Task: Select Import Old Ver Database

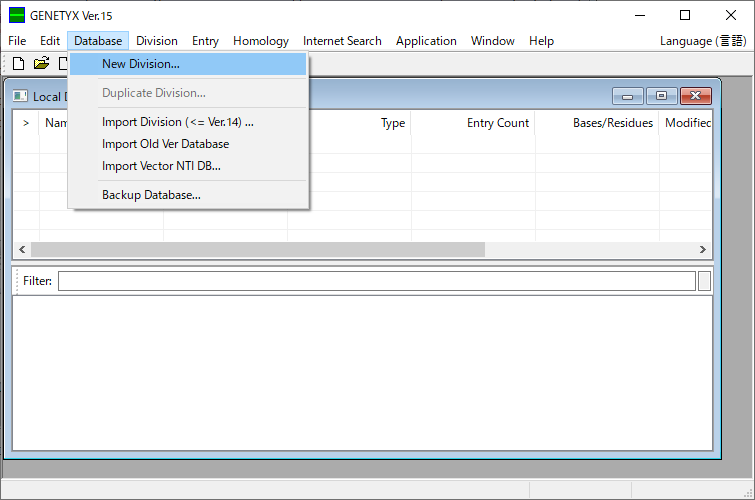Action: [188, 144]
